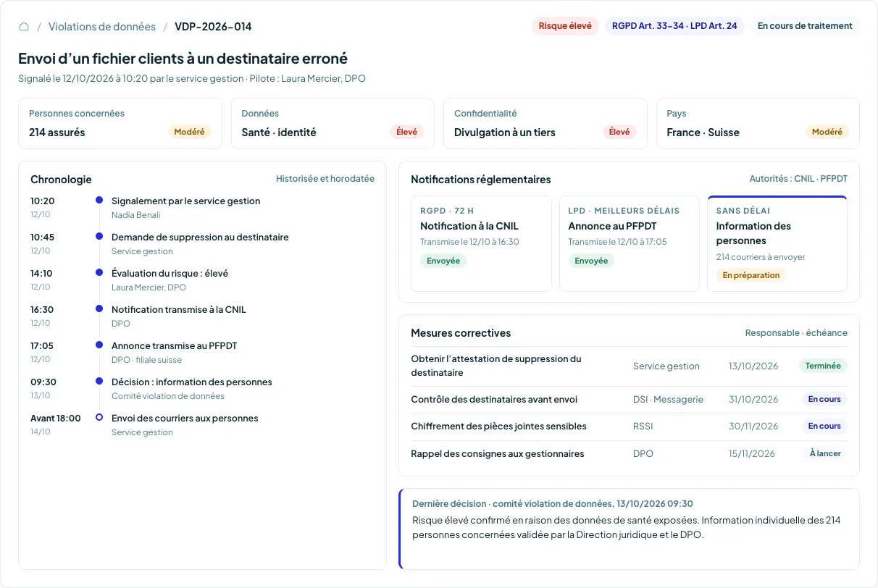Click the home icon in breadcrumb
Screen dimensions: 878x588
click(24, 27)
